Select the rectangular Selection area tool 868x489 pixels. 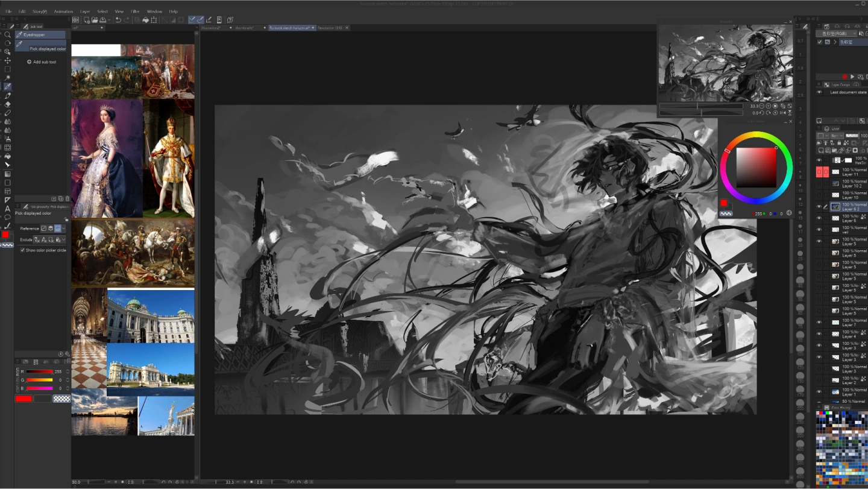click(7, 69)
